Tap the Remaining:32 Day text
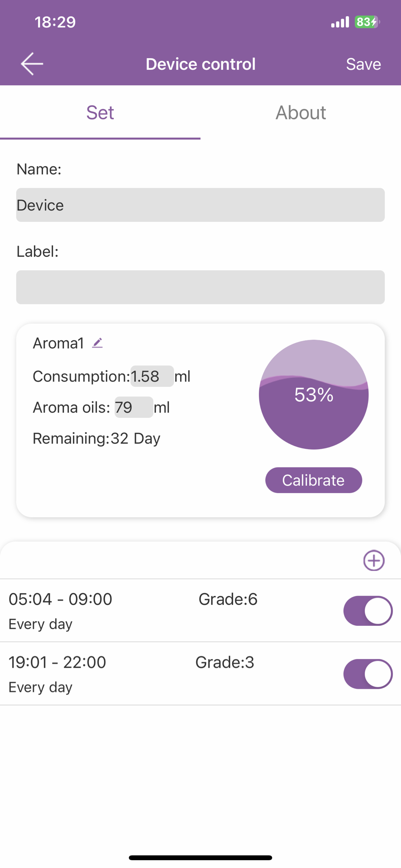Image resolution: width=401 pixels, height=868 pixels. [96, 438]
